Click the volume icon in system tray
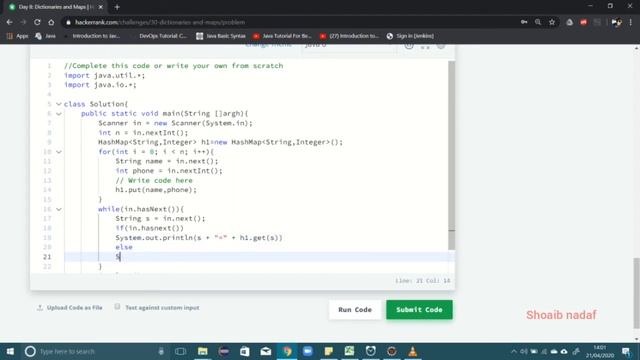The image size is (640, 360). click(x=524, y=351)
